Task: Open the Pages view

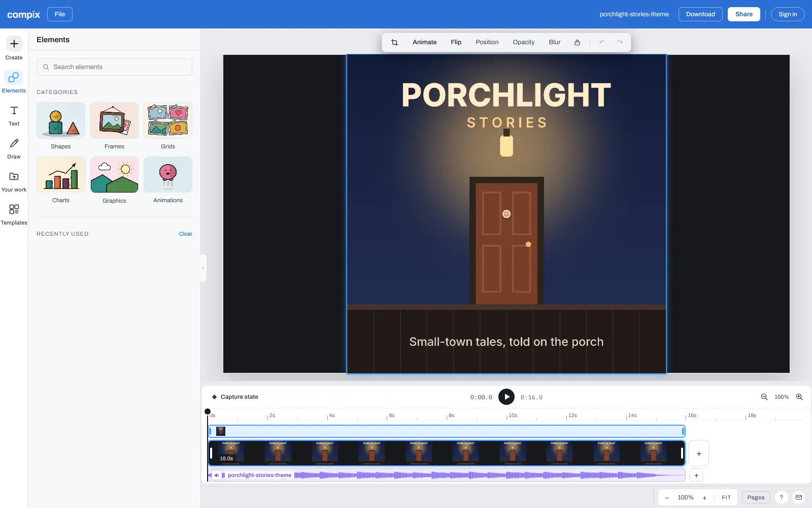Action: [x=756, y=497]
